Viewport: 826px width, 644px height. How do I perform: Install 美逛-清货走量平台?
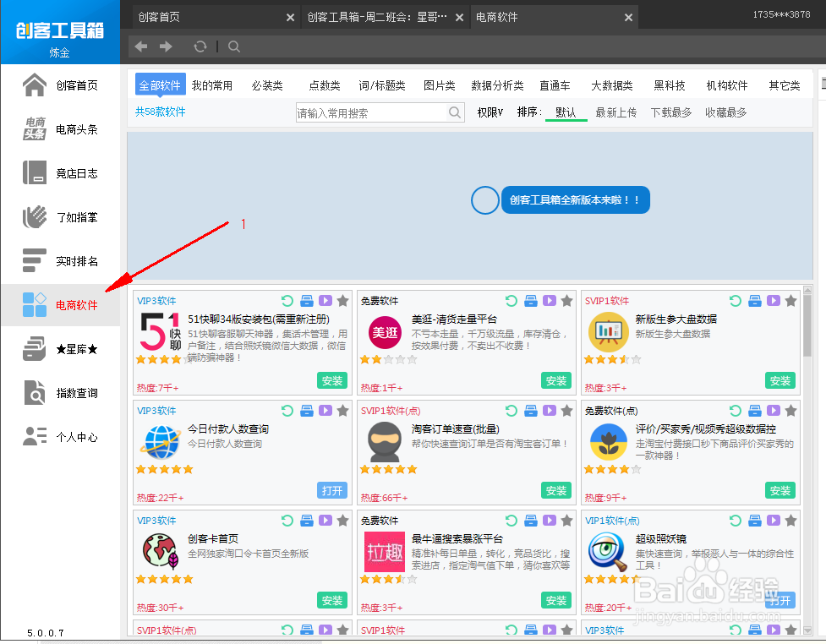click(556, 380)
